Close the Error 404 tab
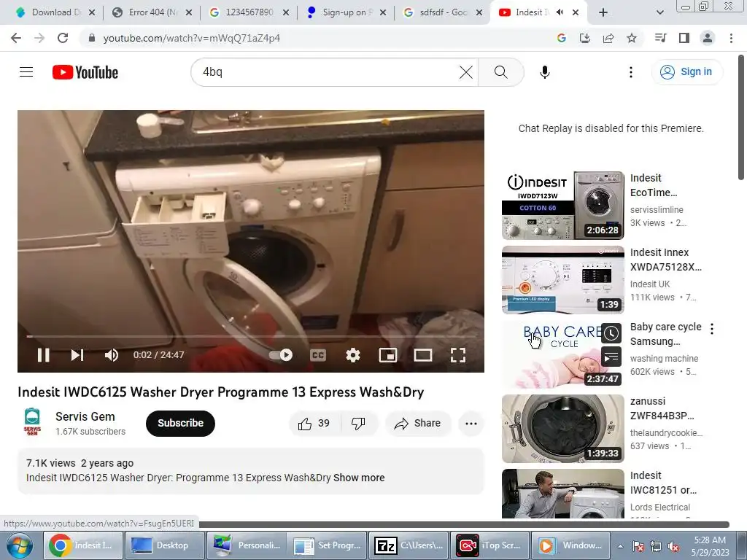Image resolution: width=747 pixels, height=560 pixels. click(189, 12)
